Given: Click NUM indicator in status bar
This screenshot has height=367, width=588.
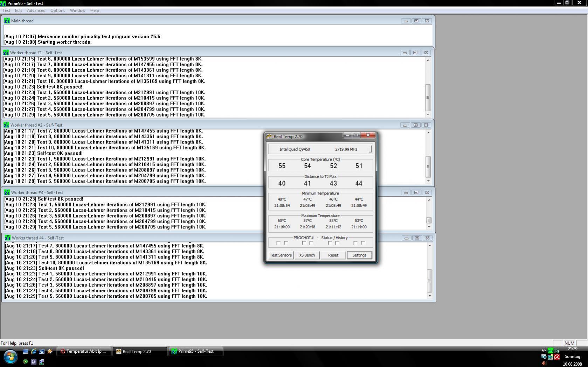Looking at the screenshot, I should [569, 343].
